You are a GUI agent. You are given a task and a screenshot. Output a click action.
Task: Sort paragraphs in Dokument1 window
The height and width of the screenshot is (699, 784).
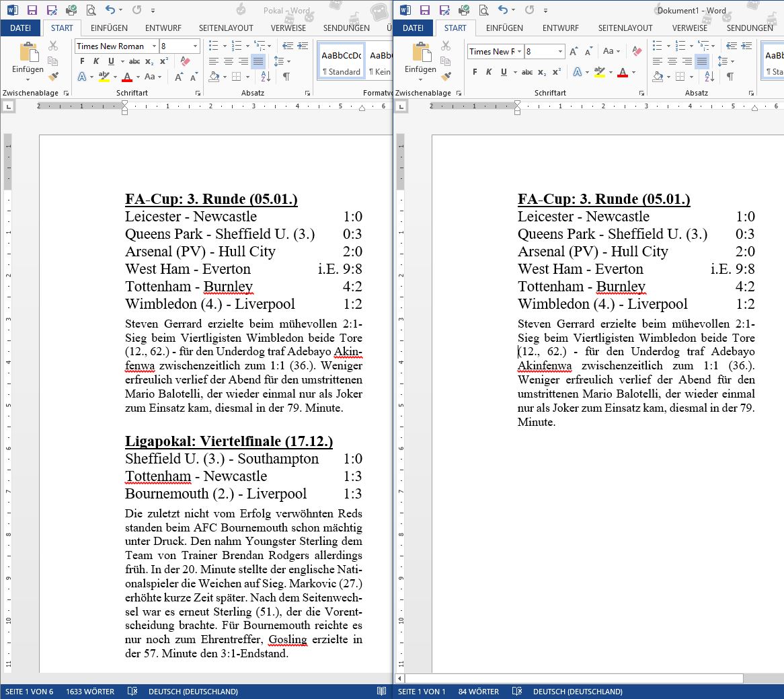coord(709,77)
